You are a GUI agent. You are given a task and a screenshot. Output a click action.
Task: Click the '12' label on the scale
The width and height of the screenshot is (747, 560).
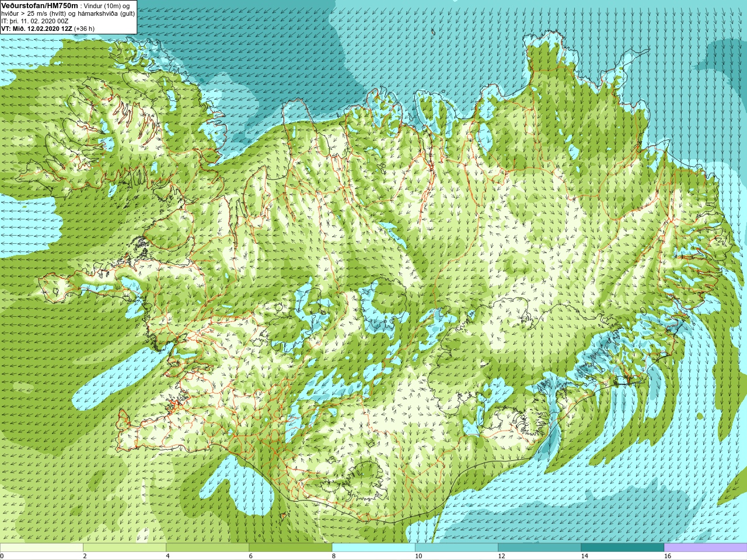(x=501, y=556)
